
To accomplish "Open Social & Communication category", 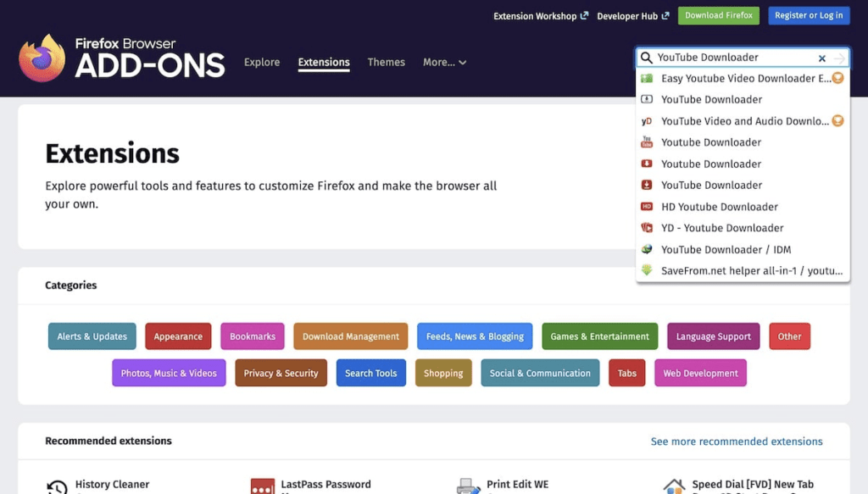I will [x=540, y=373].
